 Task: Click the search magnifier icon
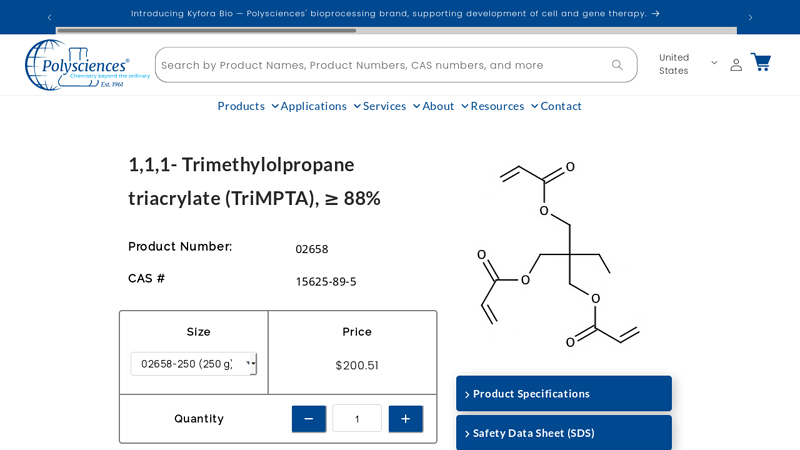tap(617, 65)
